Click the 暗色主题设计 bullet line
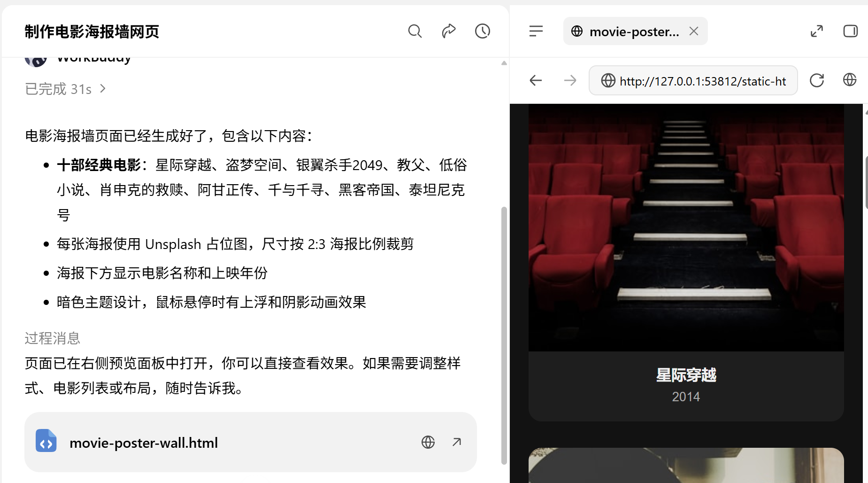 click(x=211, y=302)
